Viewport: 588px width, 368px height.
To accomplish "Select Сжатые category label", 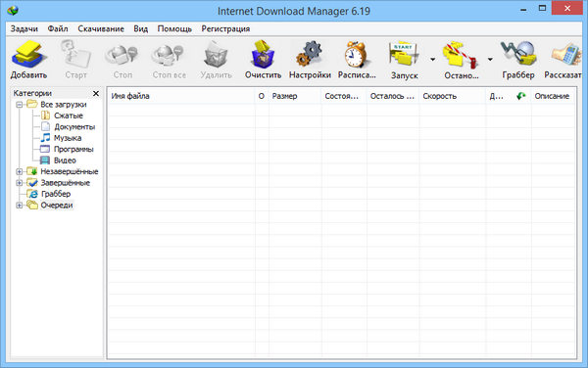I will (69, 115).
